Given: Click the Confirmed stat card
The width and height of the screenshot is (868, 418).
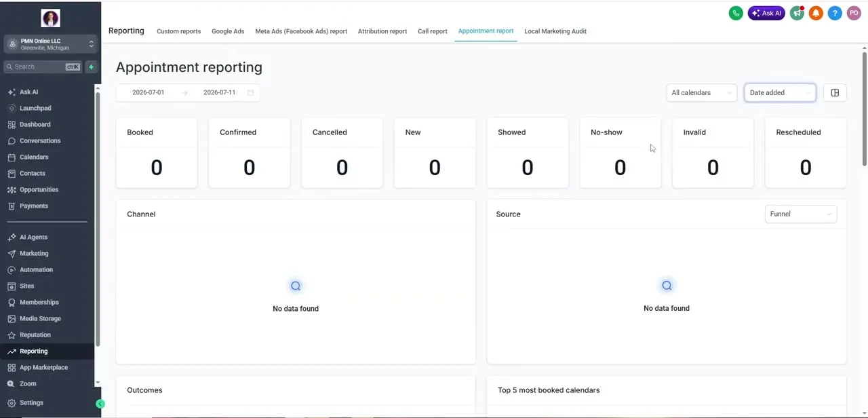Looking at the screenshot, I should [249, 153].
